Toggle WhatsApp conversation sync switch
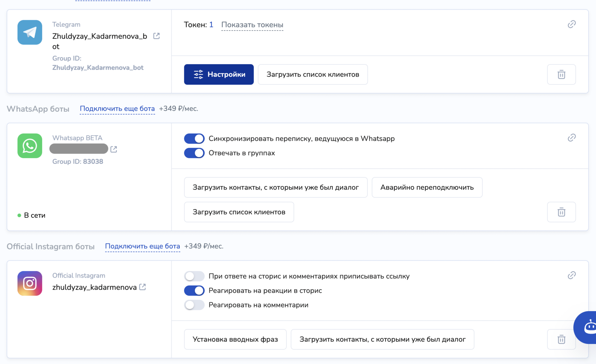The height and width of the screenshot is (364, 596). (194, 139)
